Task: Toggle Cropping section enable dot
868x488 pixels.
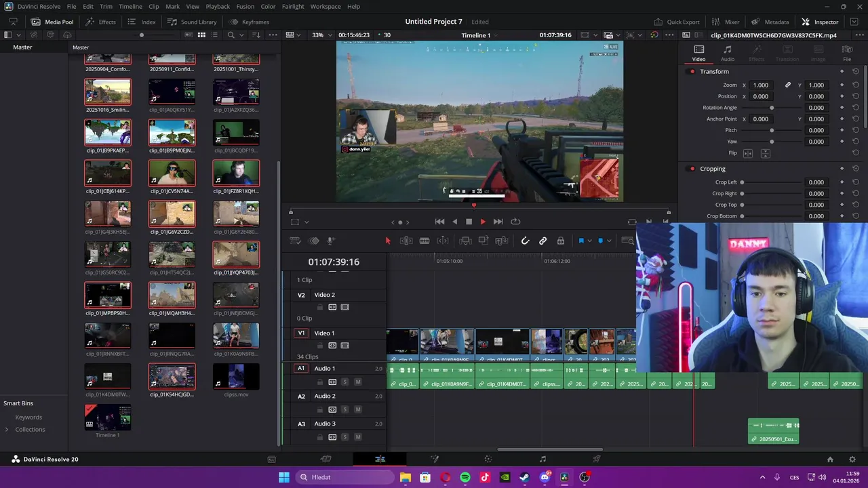Action: tap(692, 169)
